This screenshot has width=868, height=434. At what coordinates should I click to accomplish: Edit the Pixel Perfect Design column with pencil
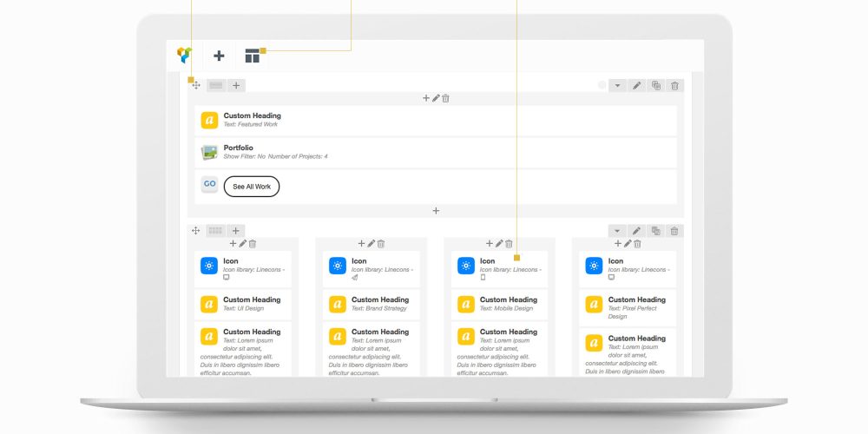pyautogui.click(x=628, y=244)
